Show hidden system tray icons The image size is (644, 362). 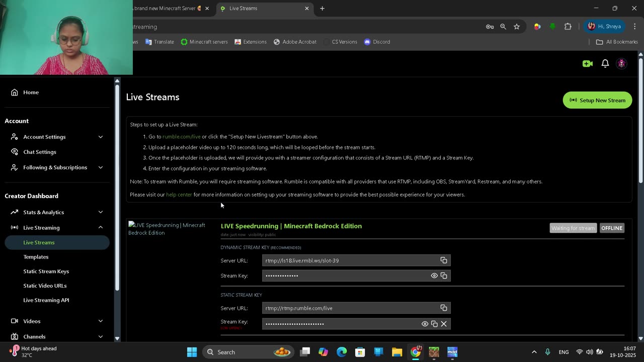point(534,352)
